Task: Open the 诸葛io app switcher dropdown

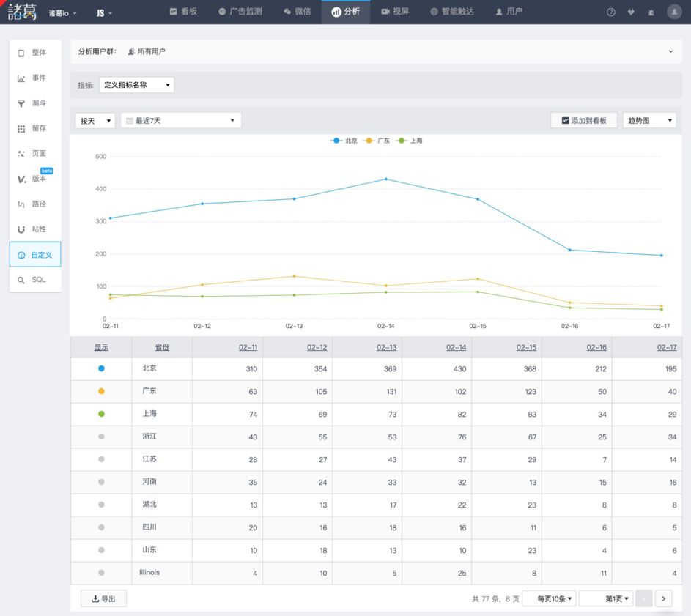Action: coord(62,13)
